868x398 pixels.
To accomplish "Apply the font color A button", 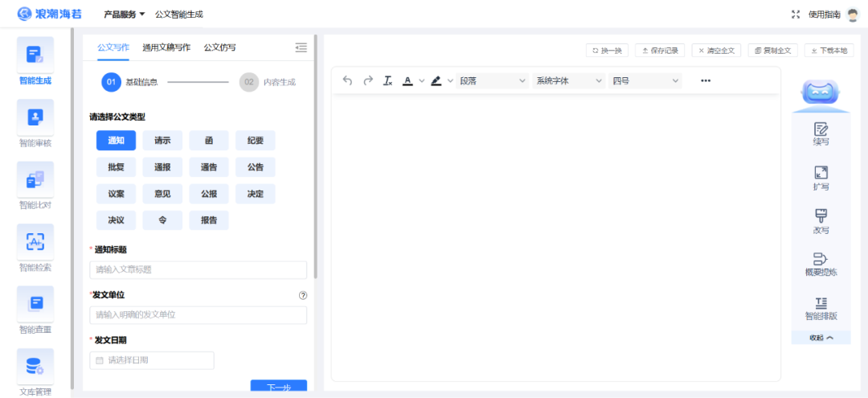I will click(408, 81).
